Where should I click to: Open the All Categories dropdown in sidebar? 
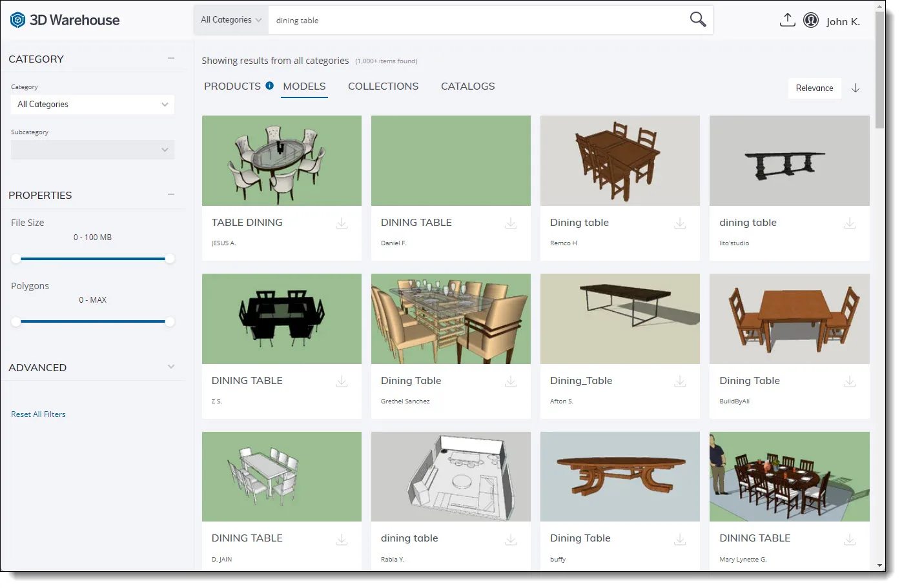pyautogui.click(x=92, y=105)
